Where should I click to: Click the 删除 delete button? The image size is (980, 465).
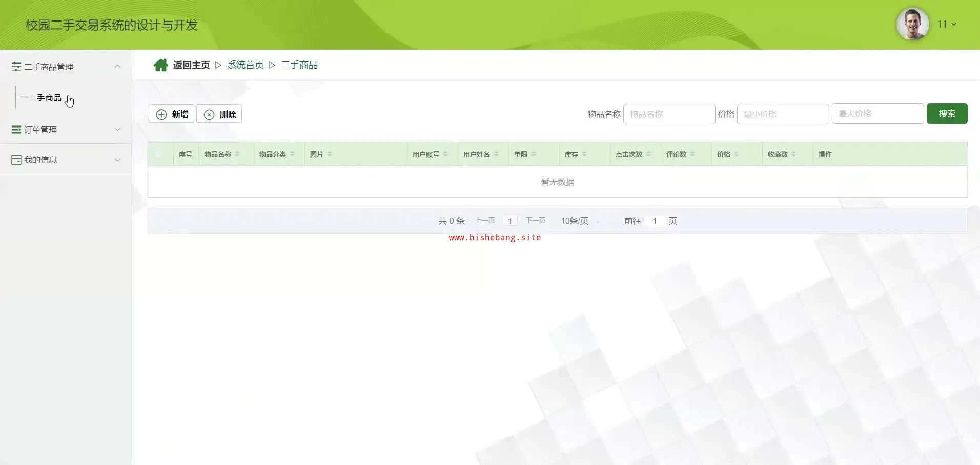point(219,114)
